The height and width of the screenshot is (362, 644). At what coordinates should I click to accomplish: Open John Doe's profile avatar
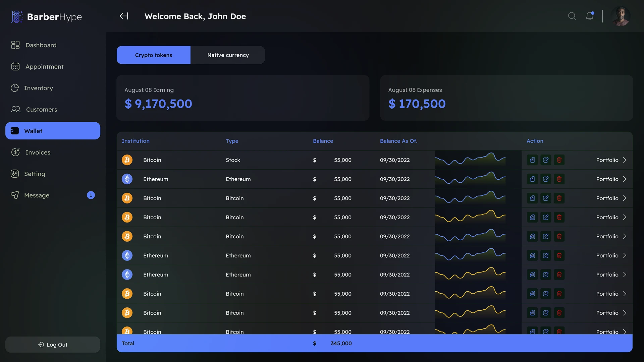tap(620, 16)
